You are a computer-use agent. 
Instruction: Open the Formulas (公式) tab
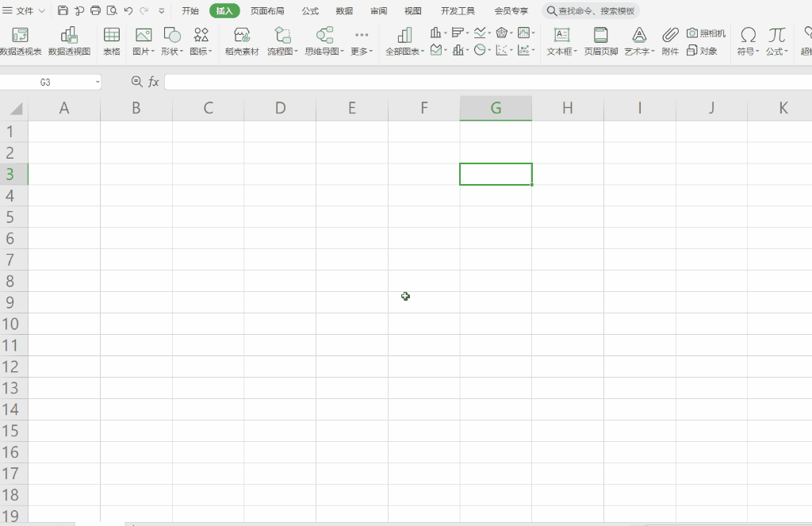tap(310, 11)
